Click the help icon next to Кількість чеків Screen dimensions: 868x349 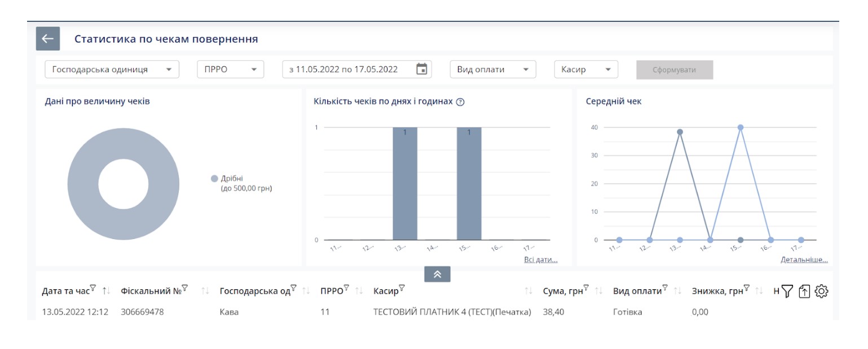point(460,102)
